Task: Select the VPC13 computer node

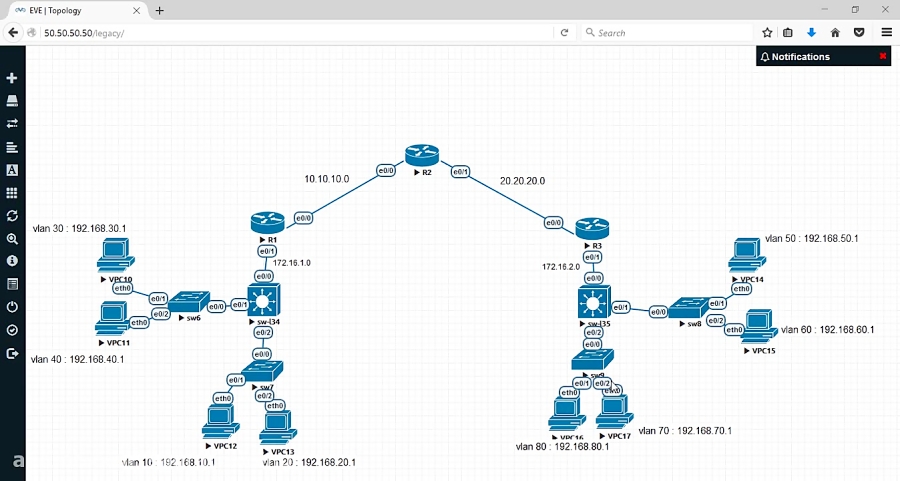Action: (x=277, y=428)
